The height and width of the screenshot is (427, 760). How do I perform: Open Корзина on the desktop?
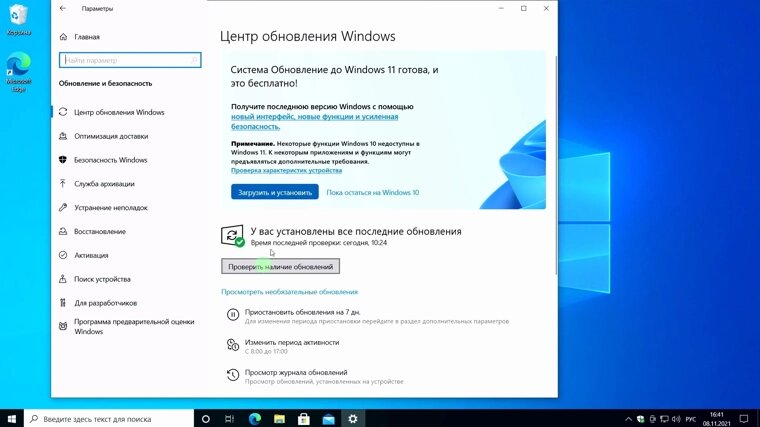pyautogui.click(x=18, y=19)
